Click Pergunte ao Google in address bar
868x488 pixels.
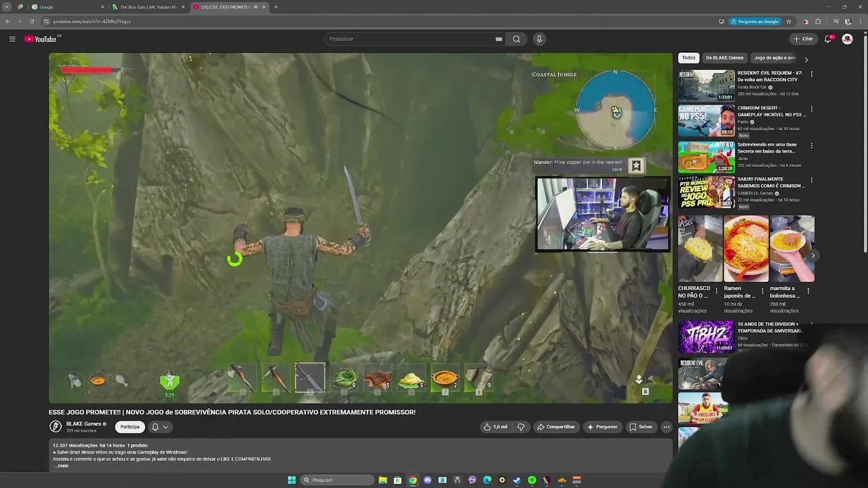pos(754,21)
